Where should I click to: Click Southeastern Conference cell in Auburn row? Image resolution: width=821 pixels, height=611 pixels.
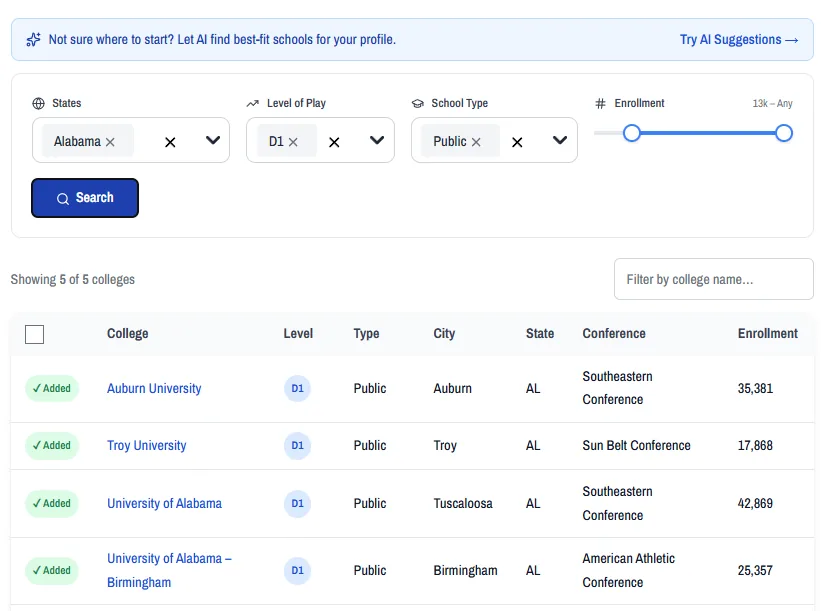tap(617, 388)
